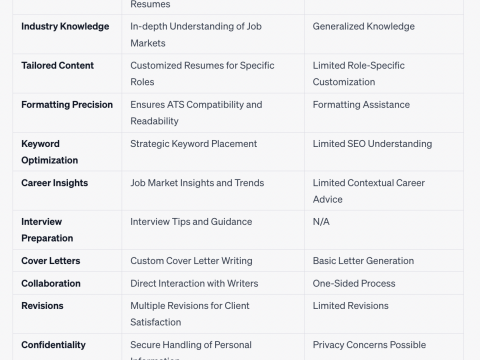This screenshot has width=480, height=360.
Task: Select the Keyword Optimization row header
Action: [x=50, y=152]
